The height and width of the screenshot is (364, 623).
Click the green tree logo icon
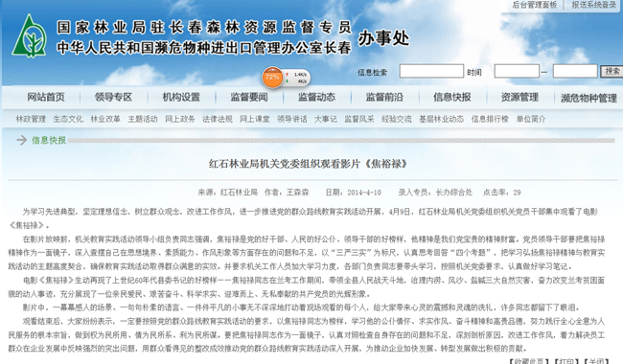tap(29, 35)
